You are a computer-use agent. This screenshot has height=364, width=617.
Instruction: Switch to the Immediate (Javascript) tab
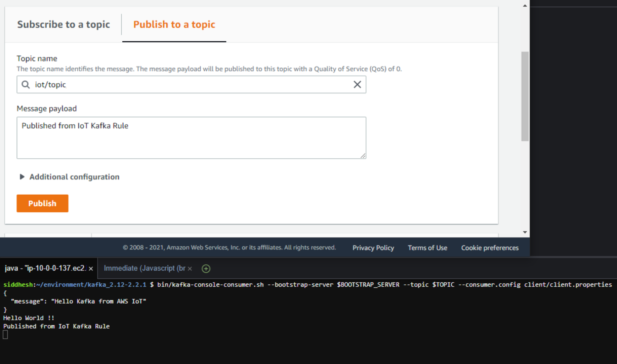point(145,268)
